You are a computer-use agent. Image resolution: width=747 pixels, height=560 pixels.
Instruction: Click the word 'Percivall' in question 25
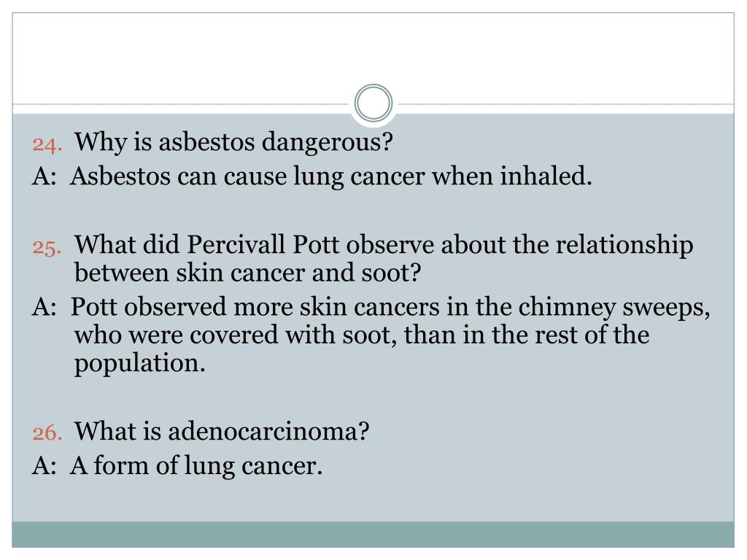(236, 245)
